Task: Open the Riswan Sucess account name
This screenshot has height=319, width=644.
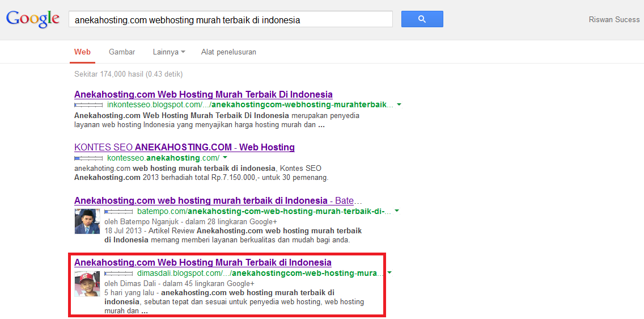Action: (614, 19)
